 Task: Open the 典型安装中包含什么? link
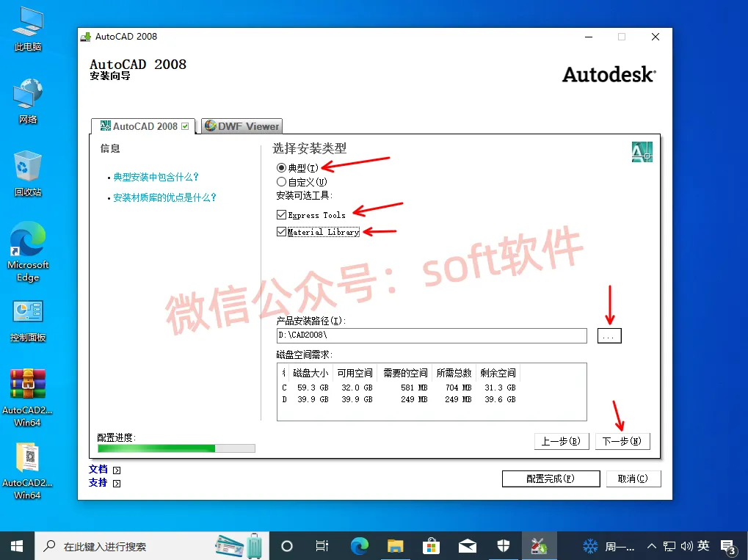coord(156,177)
